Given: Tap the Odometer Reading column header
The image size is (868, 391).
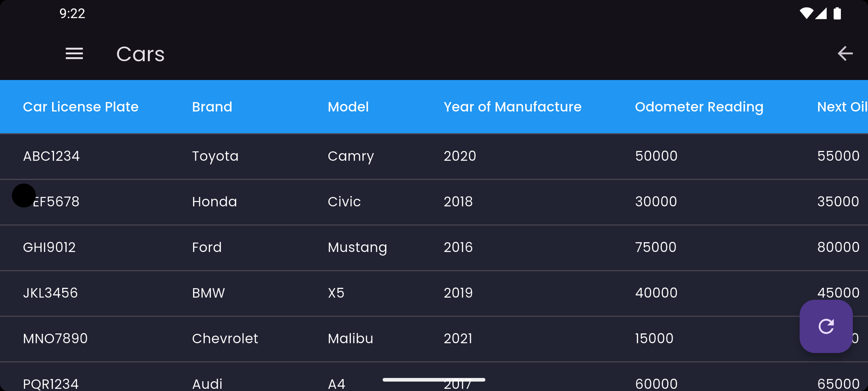Looking at the screenshot, I should [x=699, y=107].
